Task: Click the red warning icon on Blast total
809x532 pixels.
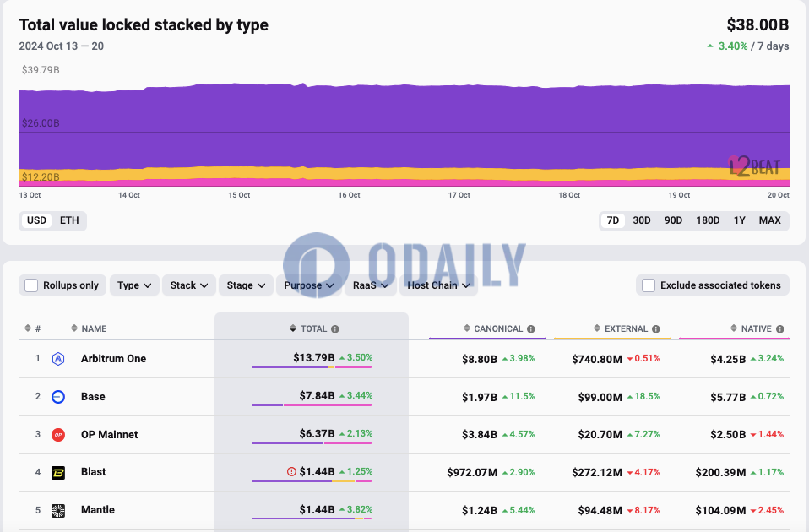Action: [291, 472]
